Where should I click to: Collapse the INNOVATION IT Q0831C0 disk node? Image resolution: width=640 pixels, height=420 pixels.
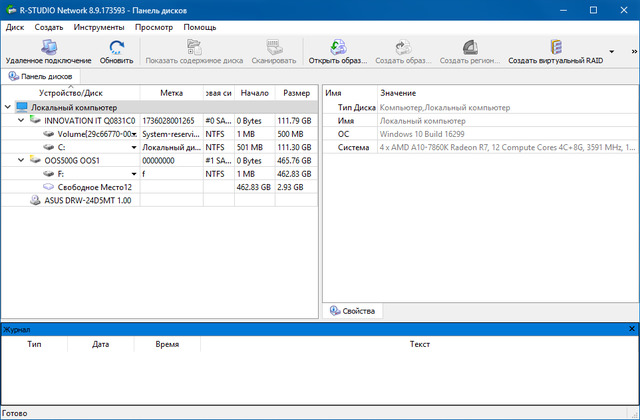tap(22, 120)
